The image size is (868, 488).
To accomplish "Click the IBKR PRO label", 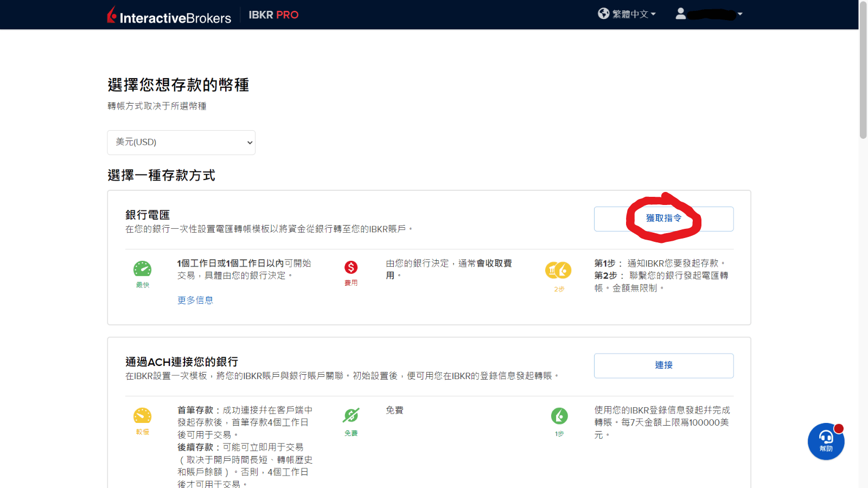I will (273, 15).
